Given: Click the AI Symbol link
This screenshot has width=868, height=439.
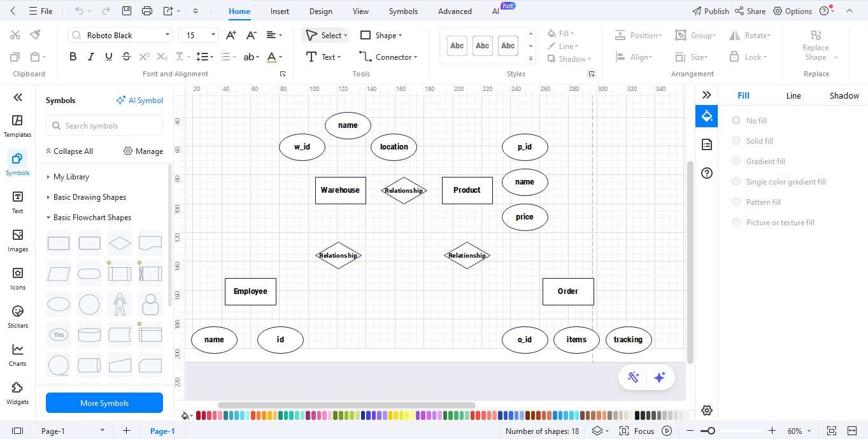Looking at the screenshot, I should coord(139,100).
